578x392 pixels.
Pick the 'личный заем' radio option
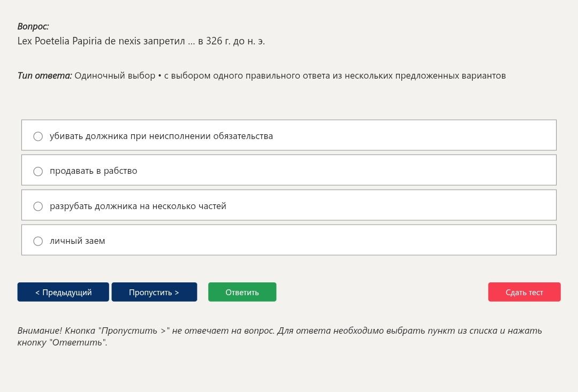pos(38,241)
